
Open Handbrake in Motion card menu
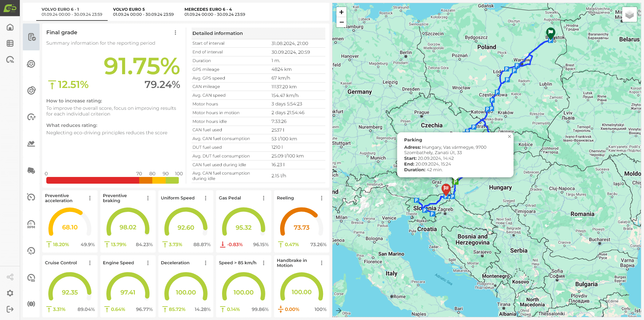click(322, 263)
